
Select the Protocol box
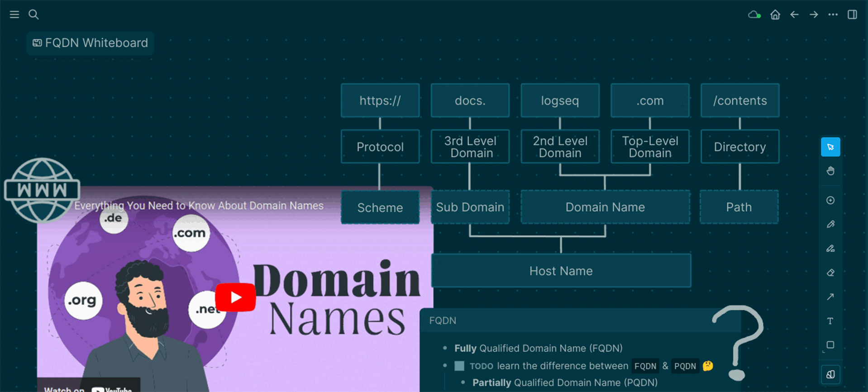coord(380,147)
